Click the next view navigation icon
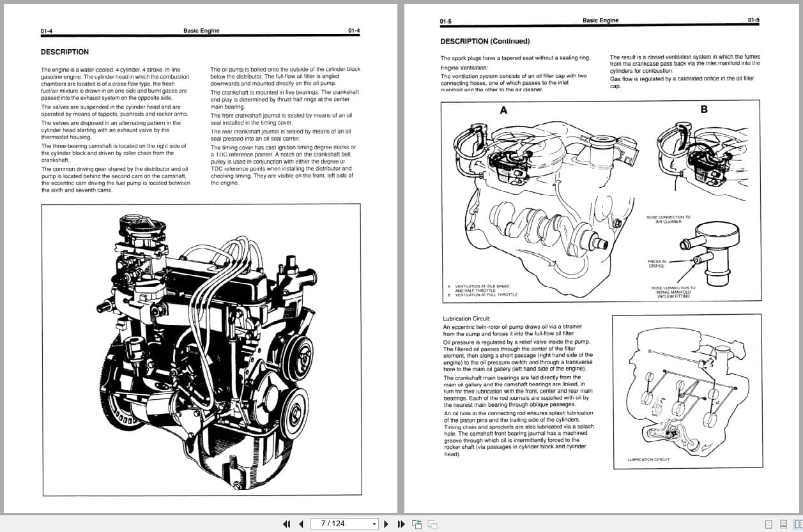This screenshot has width=803, height=532. pos(432,524)
